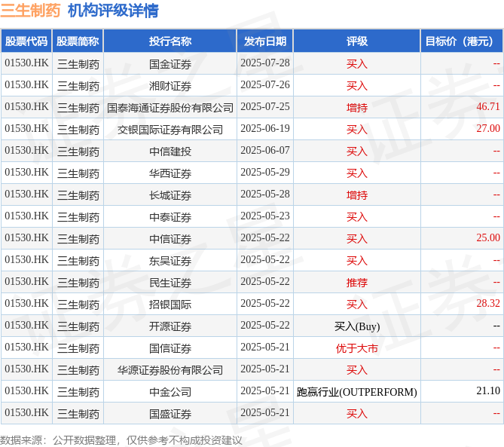Click the date 2025-07-25

(x=265, y=107)
